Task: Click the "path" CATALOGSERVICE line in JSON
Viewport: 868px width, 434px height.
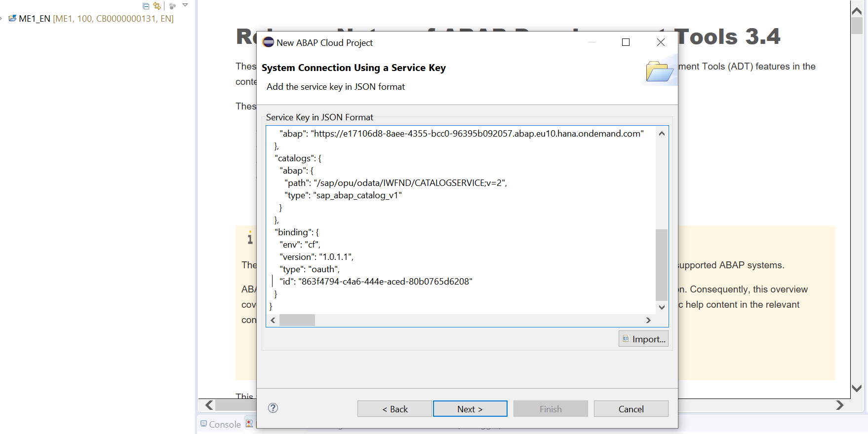Action: click(396, 183)
